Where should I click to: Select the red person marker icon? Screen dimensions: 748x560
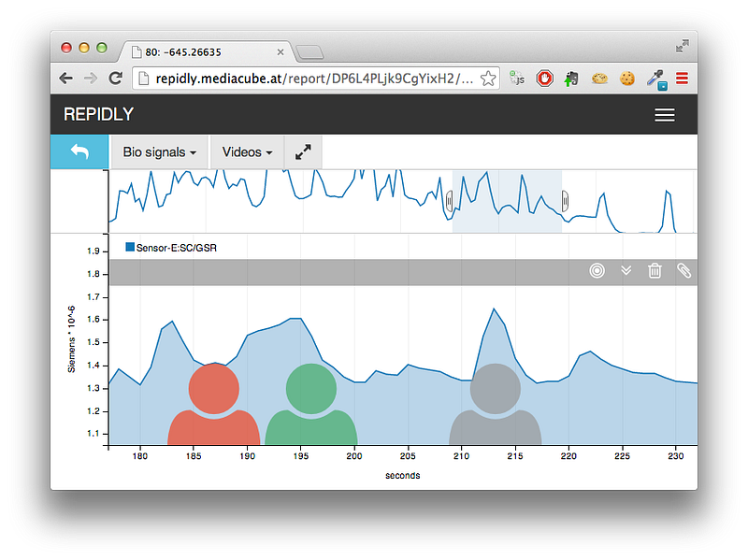click(214, 405)
